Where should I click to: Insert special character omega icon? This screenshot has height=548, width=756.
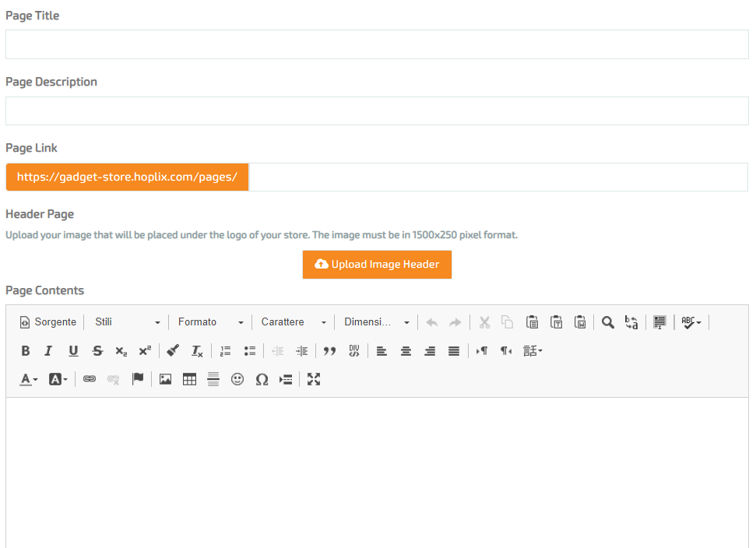(x=262, y=379)
